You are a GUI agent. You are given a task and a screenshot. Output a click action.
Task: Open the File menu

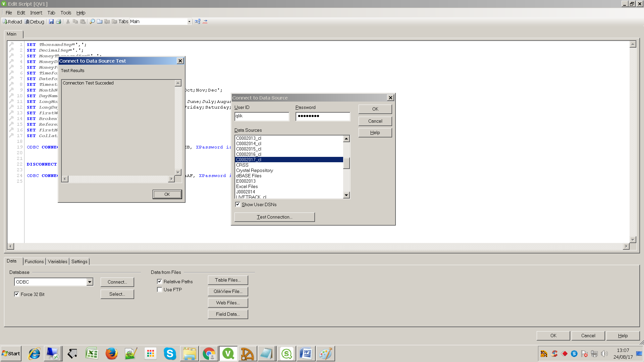(x=9, y=13)
